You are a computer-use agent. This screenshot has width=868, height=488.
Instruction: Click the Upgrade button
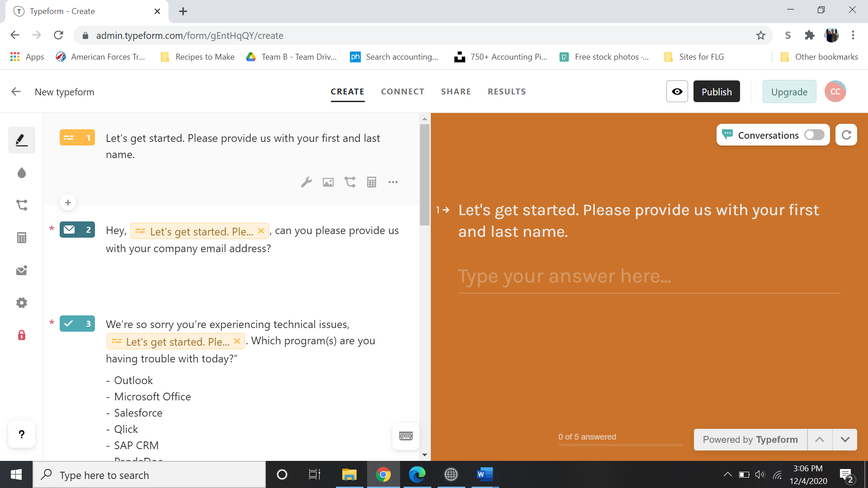[789, 92]
